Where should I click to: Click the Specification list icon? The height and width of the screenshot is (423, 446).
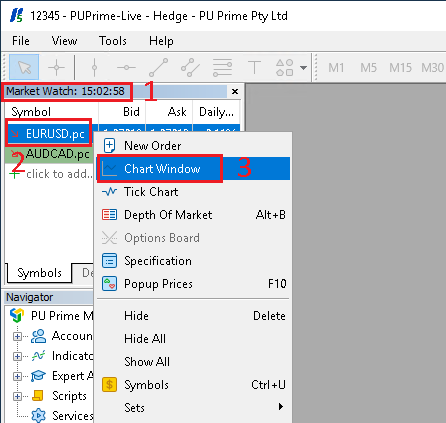coord(109,261)
